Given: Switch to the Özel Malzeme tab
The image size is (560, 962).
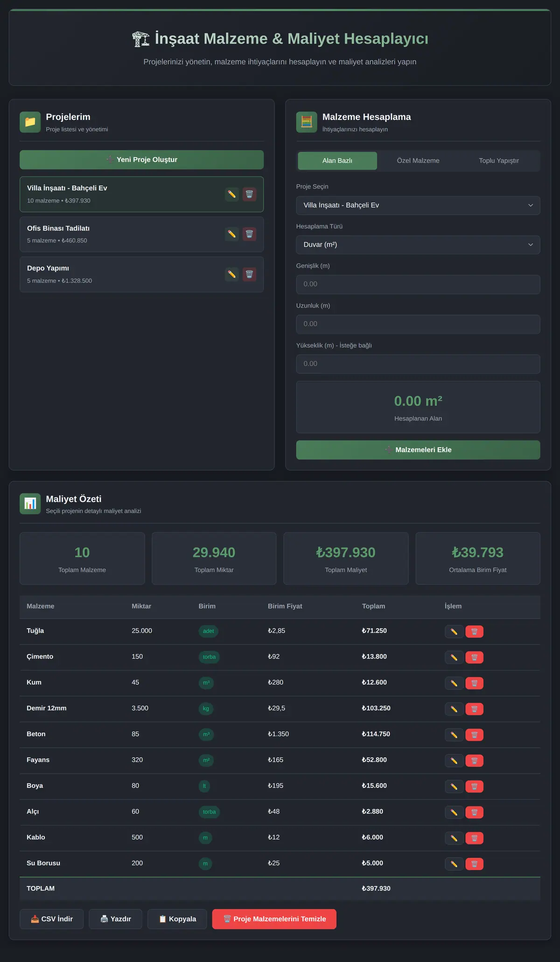Looking at the screenshot, I should point(418,161).
